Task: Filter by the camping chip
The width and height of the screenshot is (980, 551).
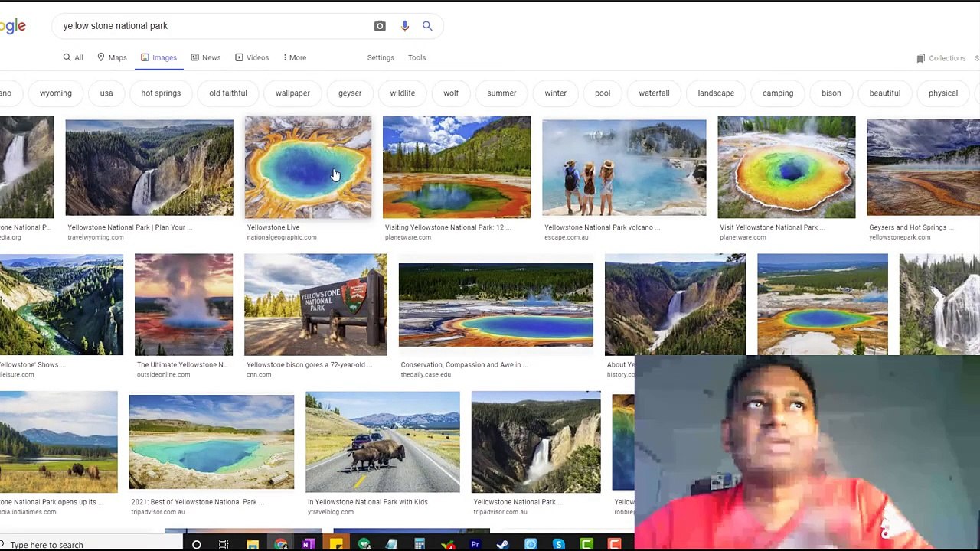Action: pos(778,93)
